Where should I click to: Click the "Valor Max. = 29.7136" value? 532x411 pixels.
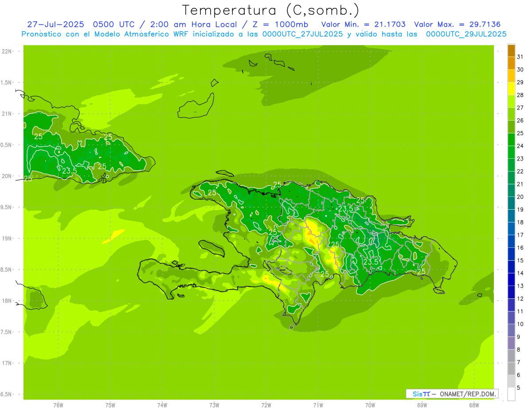click(458, 24)
